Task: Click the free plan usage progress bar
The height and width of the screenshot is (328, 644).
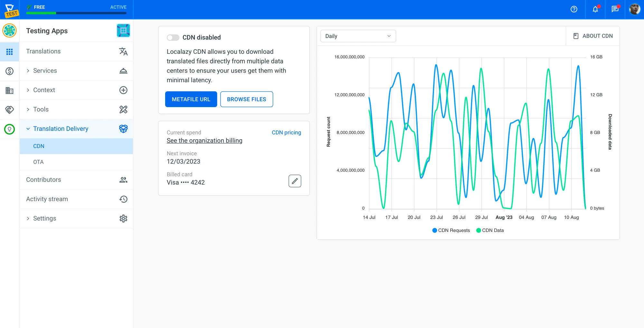Action: (76, 13)
